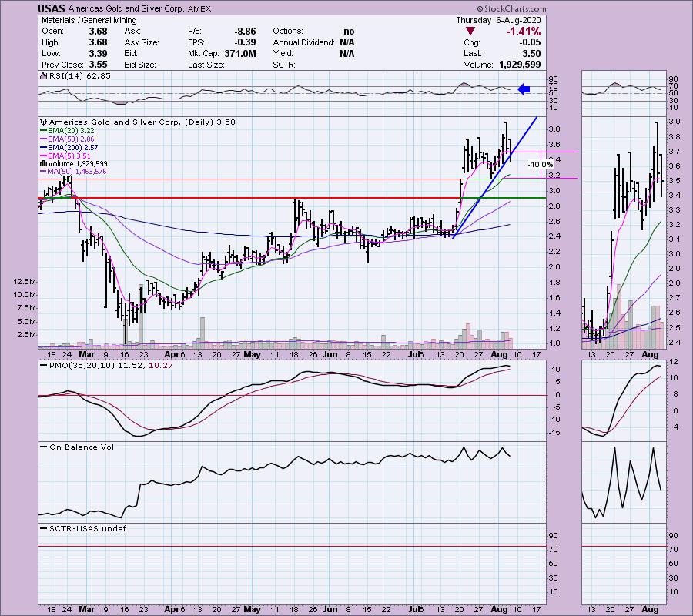Click the Low value 3.39
The width and height of the screenshot is (693, 616).
point(98,53)
